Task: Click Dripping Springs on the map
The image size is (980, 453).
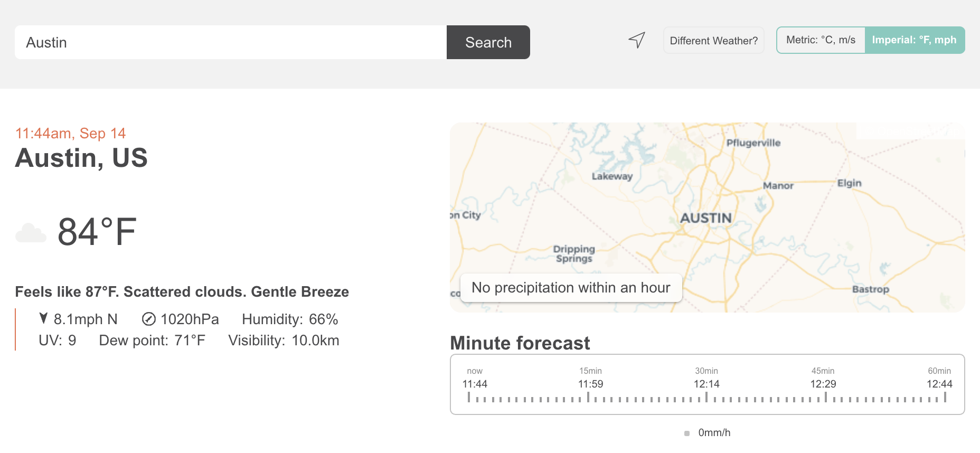Action: [x=574, y=253]
